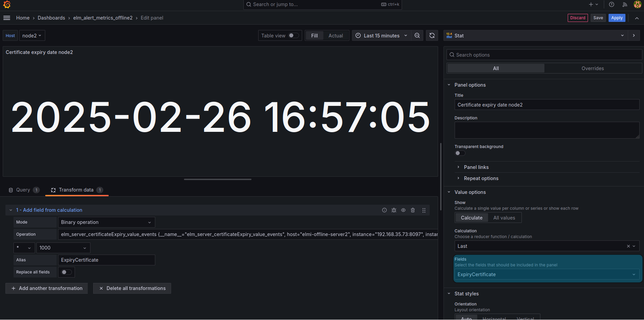
Task: Go to Home breadcrumb
Action: (23, 18)
